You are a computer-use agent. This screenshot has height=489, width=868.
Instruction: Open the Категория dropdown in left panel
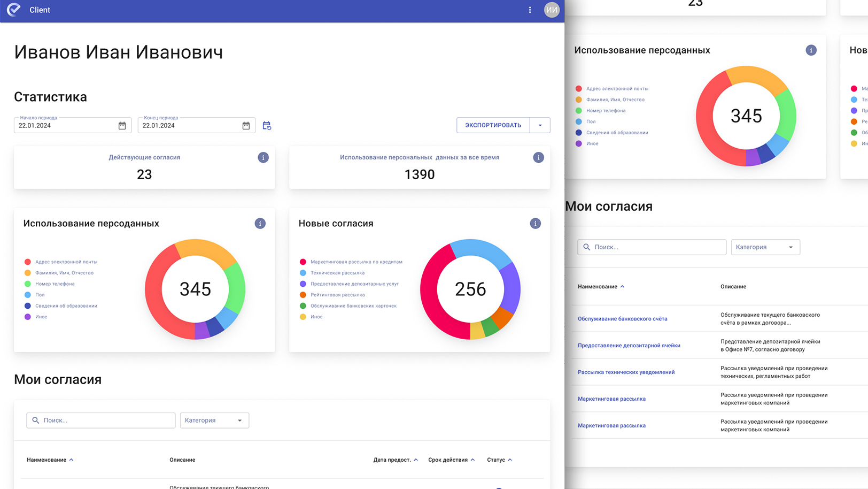(x=214, y=421)
